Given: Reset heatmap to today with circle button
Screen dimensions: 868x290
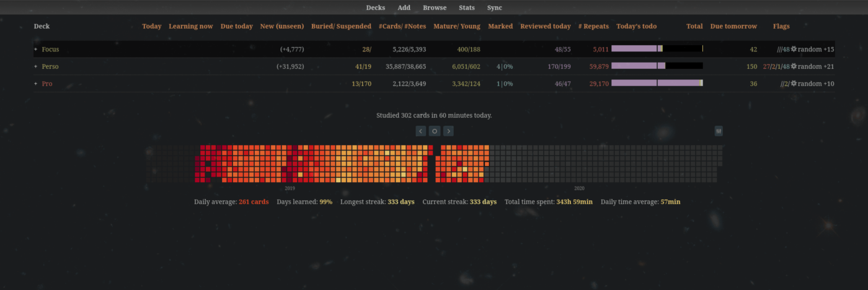Looking at the screenshot, I should click(435, 131).
